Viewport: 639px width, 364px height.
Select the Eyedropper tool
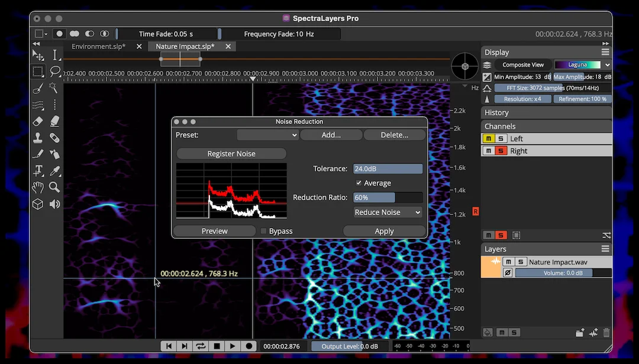54,171
